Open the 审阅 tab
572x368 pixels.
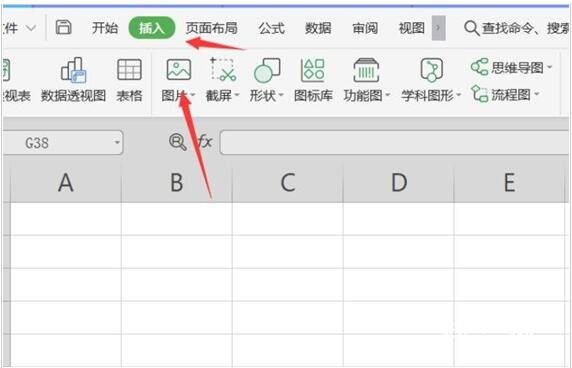(365, 28)
